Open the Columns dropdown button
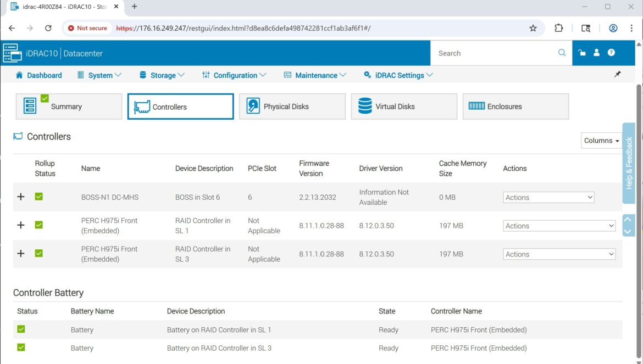The height and width of the screenshot is (364, 643). coord(601,141)
